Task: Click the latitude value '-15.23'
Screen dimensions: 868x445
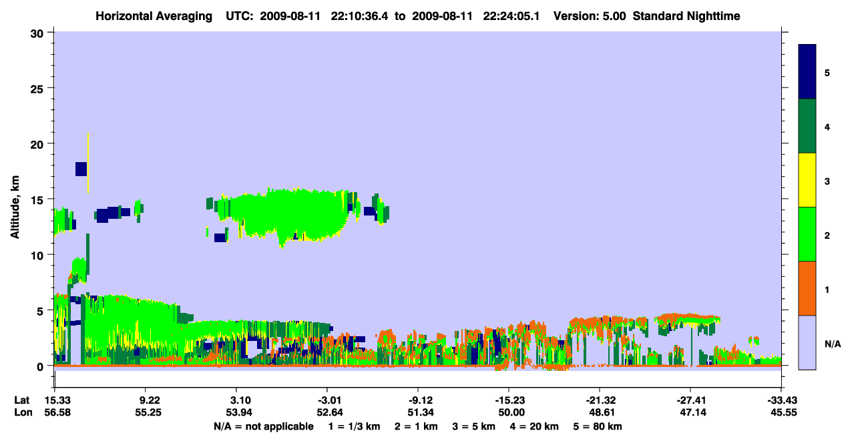Action: (508, 400)
